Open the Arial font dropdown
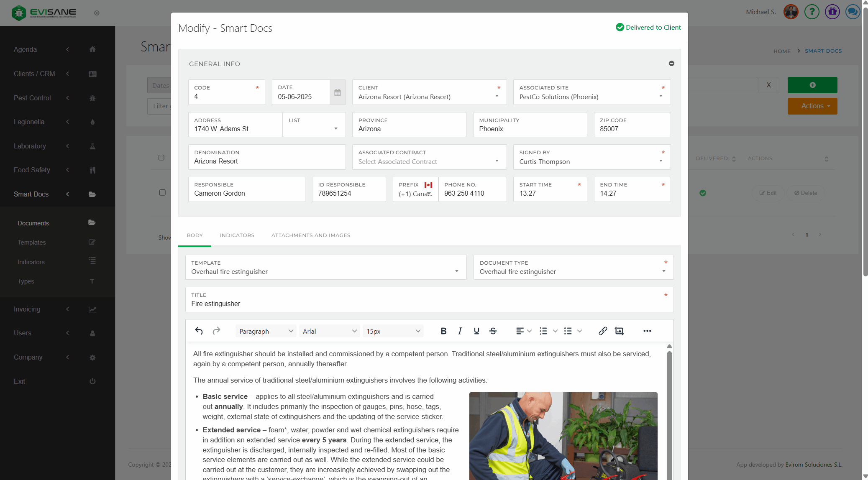 (x=330, y=331)
